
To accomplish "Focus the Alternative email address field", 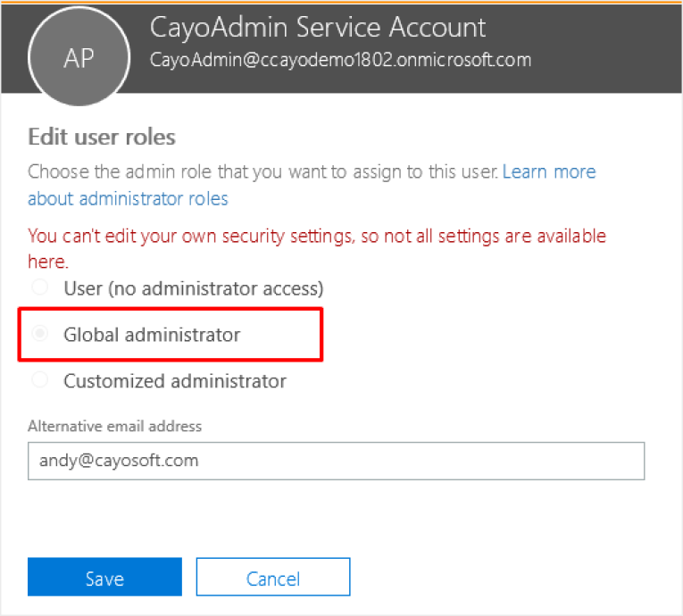I will (336, 461).
